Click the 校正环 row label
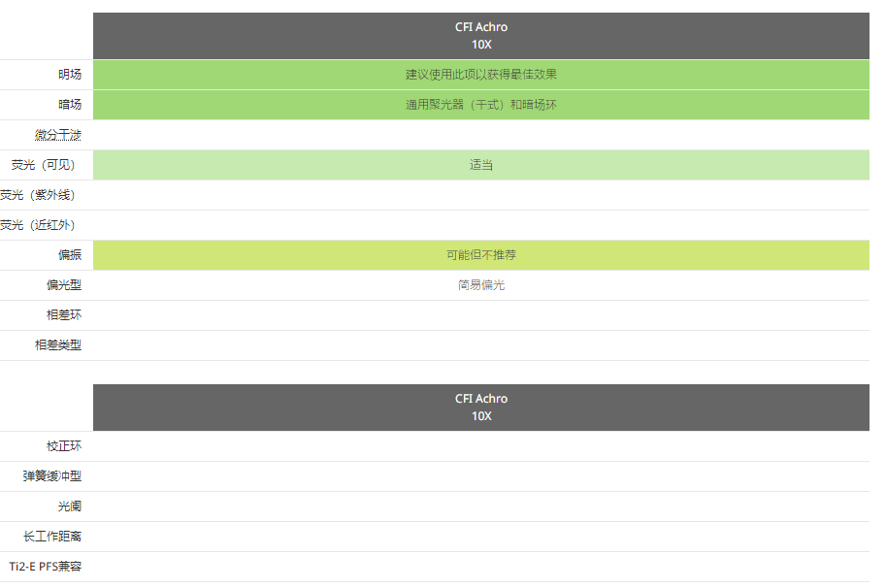The image size is (886, 588). 64,446
